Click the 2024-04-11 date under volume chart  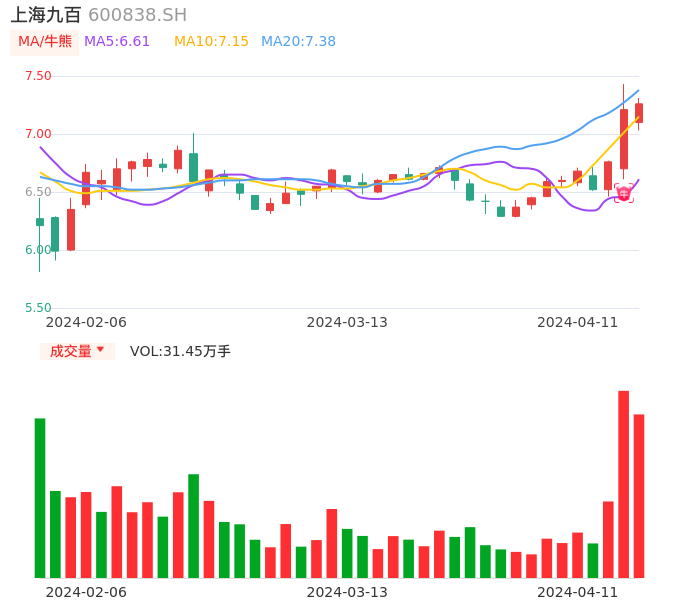(578, 592)
